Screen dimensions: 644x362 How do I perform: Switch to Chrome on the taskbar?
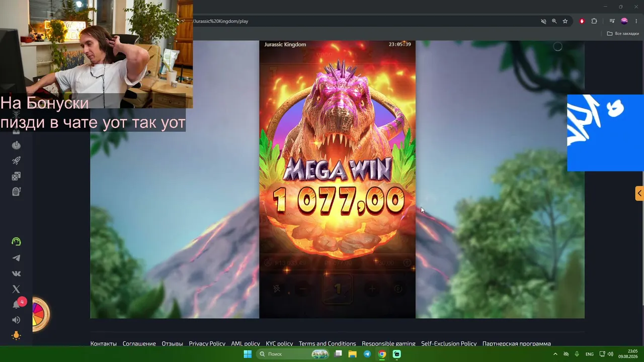coord(382,354)
